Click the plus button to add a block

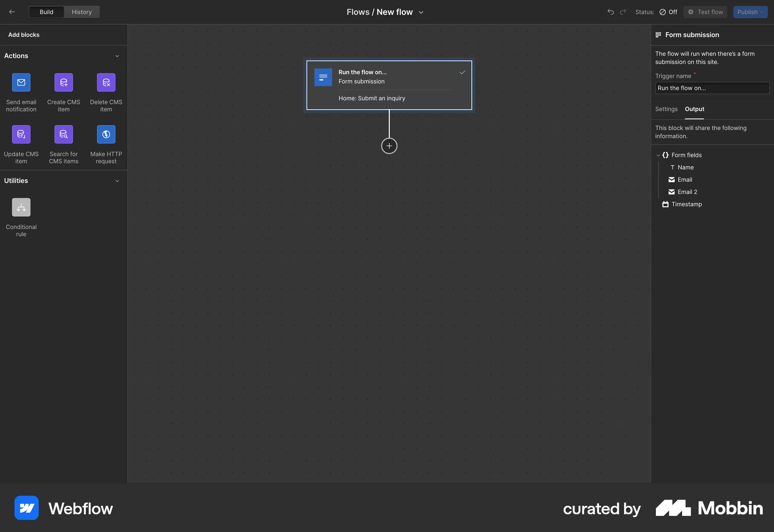tap(389, 146)
